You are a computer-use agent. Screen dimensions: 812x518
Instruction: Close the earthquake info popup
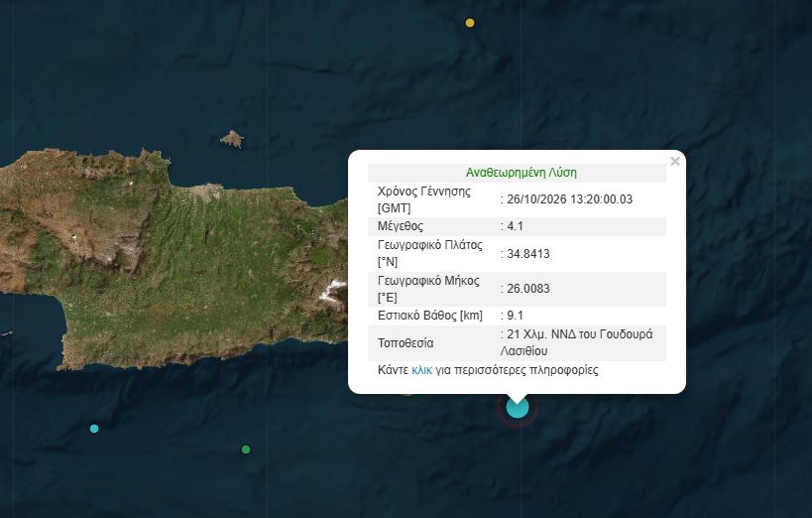pos(675,162)
